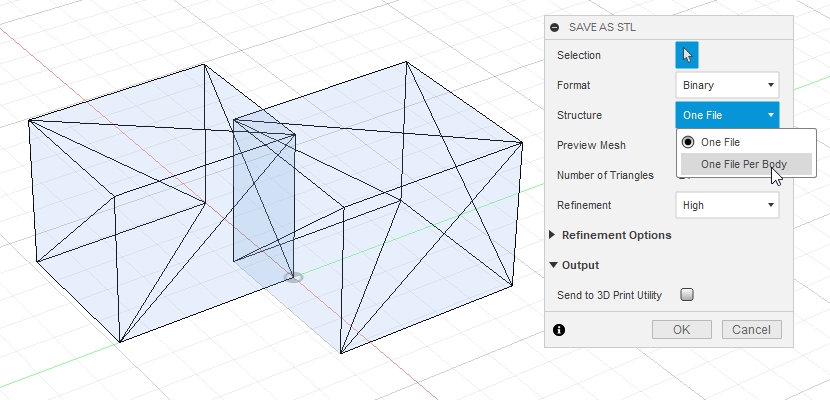Select the One File radio option
This screenshot has width=830, height=400.
pyautogui.click(x=688, y=142)
